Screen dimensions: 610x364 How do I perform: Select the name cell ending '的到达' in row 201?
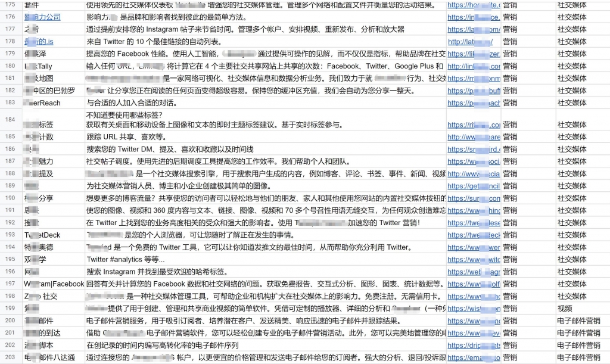[x=54, y=333]
